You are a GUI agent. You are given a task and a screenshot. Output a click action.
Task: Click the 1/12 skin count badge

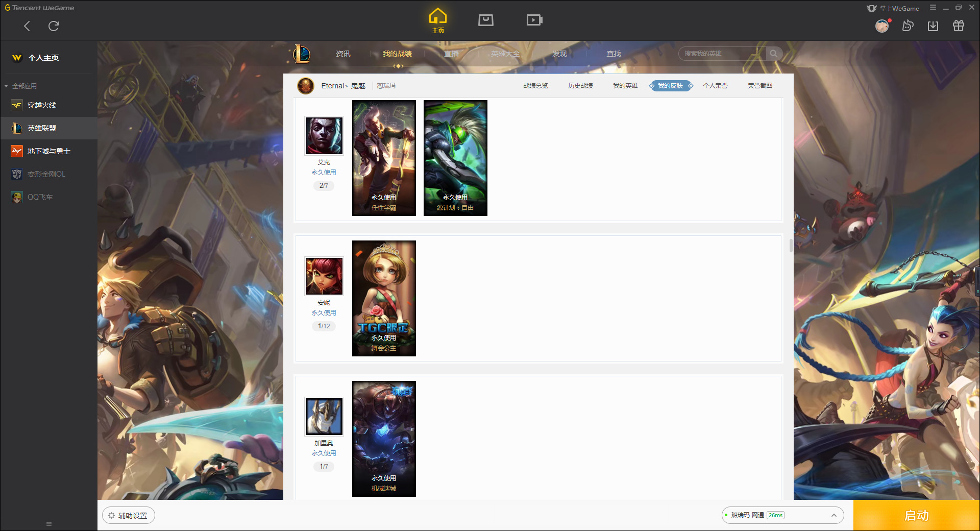tap(324, 326)
